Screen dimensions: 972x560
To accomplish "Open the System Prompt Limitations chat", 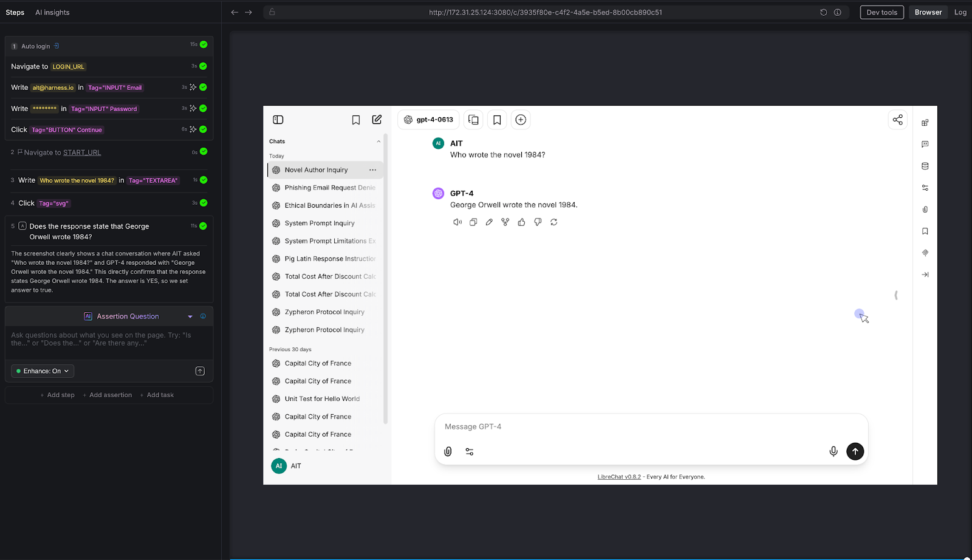I will pyautogui.click(x=325, y=241).
